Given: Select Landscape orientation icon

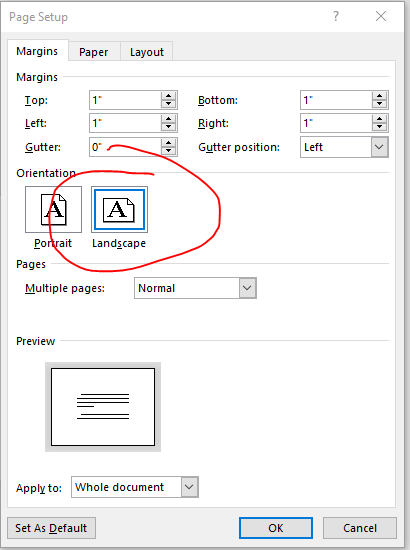Looking at the screenshot, I should coord(119,209).
